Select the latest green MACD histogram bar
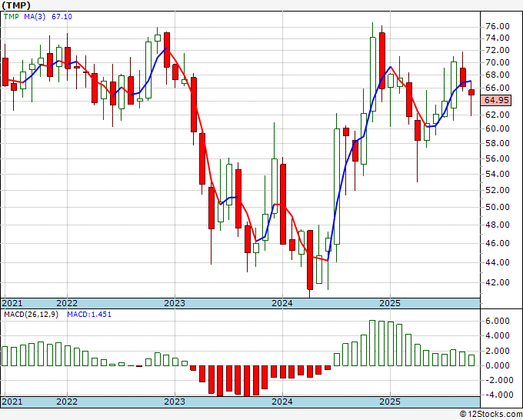Viewport: 523px width, 420px height. (471, 360)
